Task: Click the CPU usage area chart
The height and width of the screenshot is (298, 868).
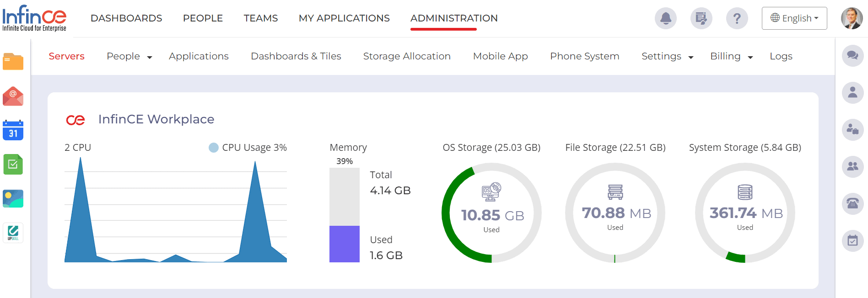Action: (176, 210)
